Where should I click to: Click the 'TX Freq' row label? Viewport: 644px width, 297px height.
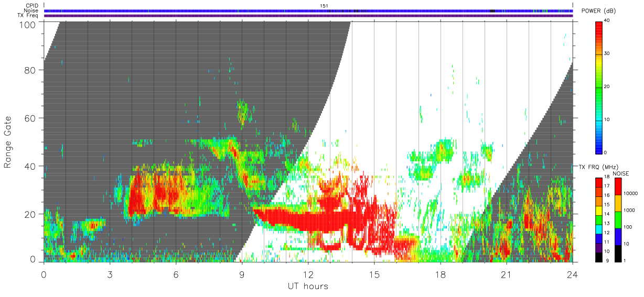tap(28, 15)
